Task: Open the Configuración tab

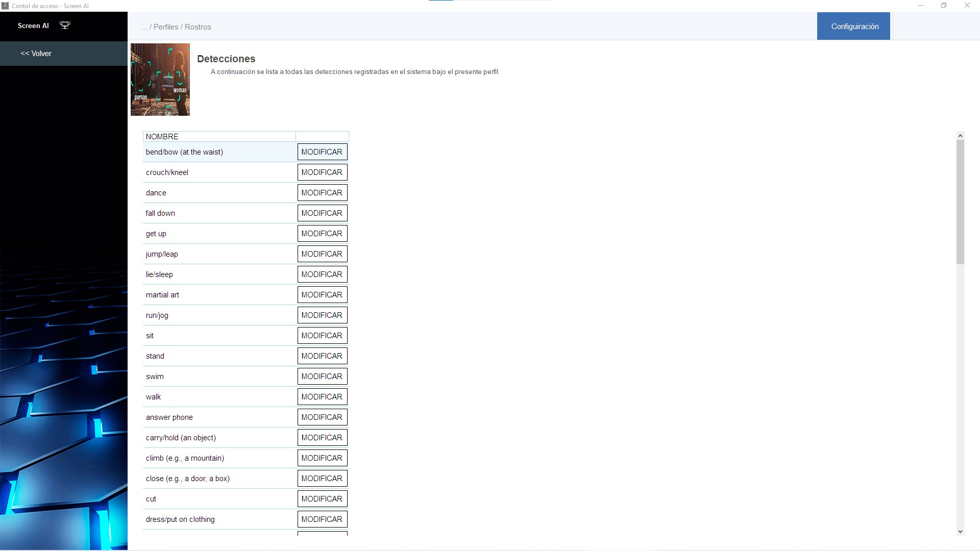Action: coord(853,27)
